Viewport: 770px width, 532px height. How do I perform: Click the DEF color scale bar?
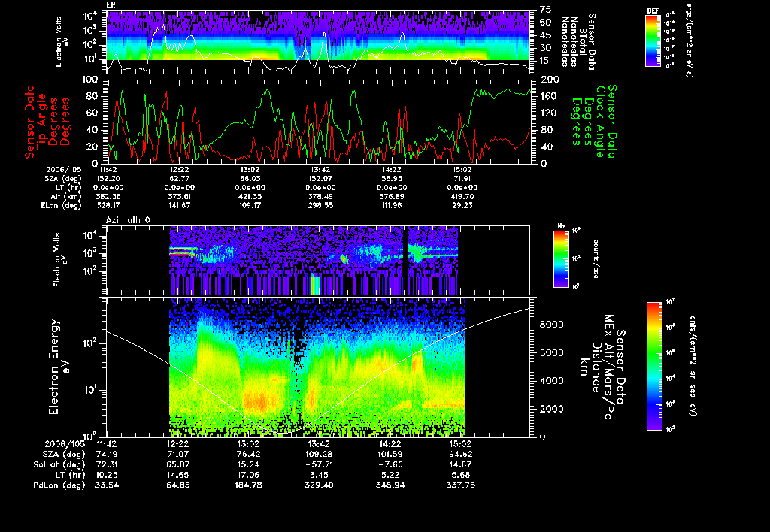(653, 41)
